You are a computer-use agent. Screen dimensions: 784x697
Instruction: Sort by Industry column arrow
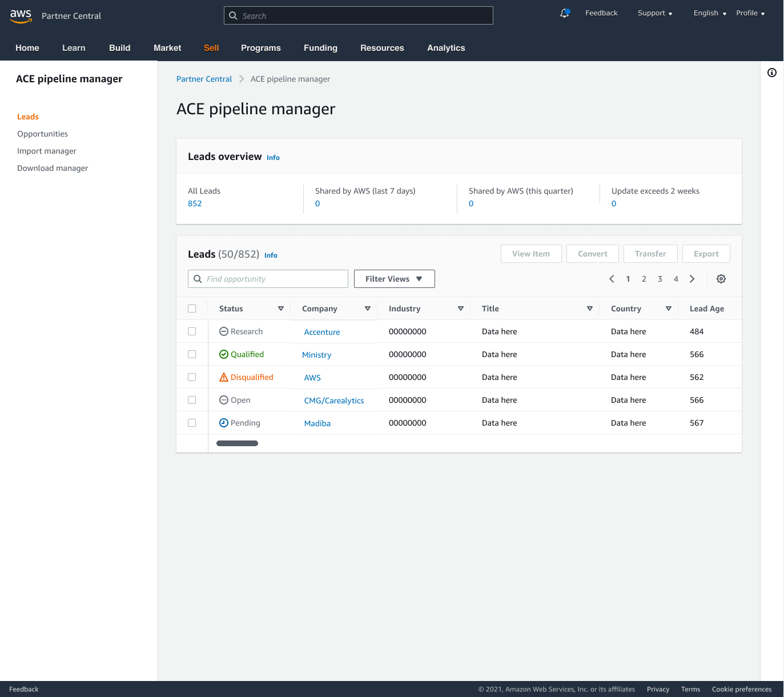[x=461, y=309]
